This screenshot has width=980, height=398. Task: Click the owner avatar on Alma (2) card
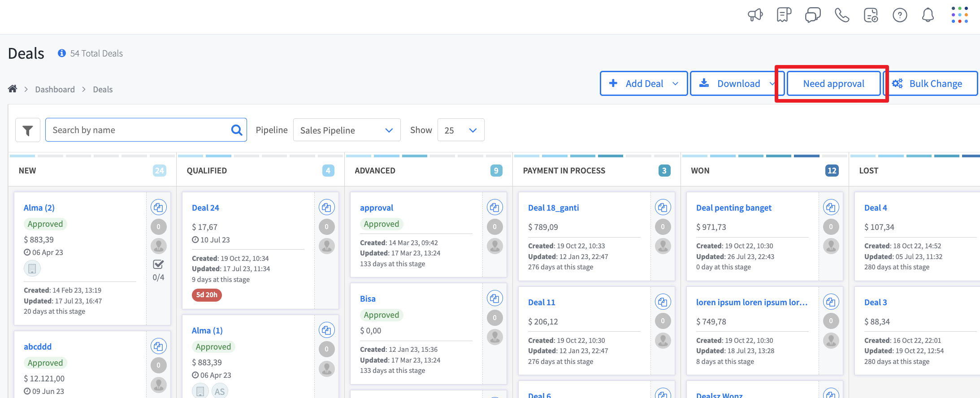(158, 246)
